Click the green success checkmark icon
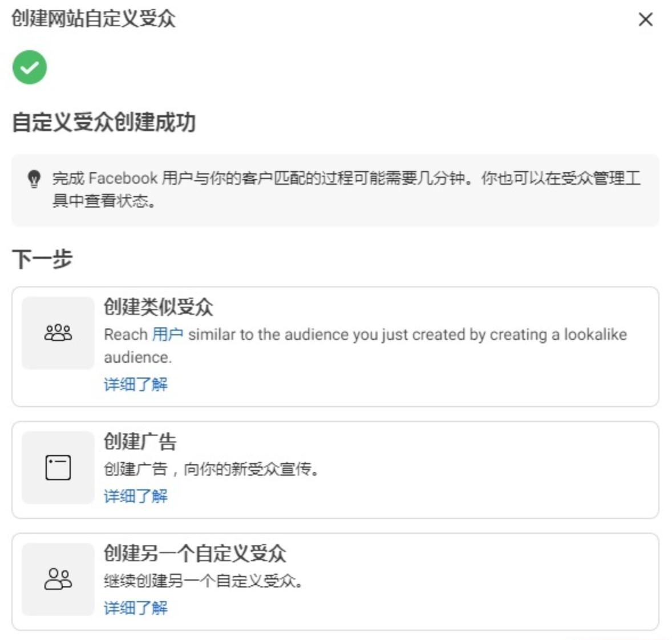This screenshot has height=640, width=672. coord(30,67)
